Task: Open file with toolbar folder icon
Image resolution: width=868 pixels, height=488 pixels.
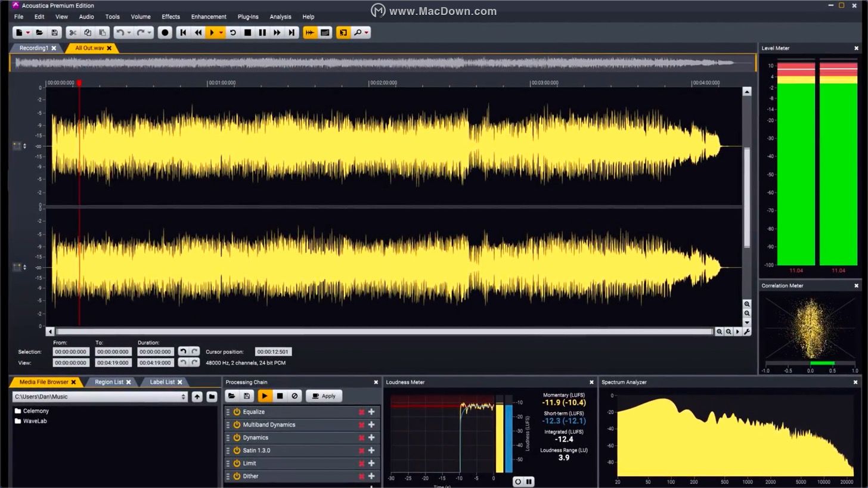Action: (39, 33)
